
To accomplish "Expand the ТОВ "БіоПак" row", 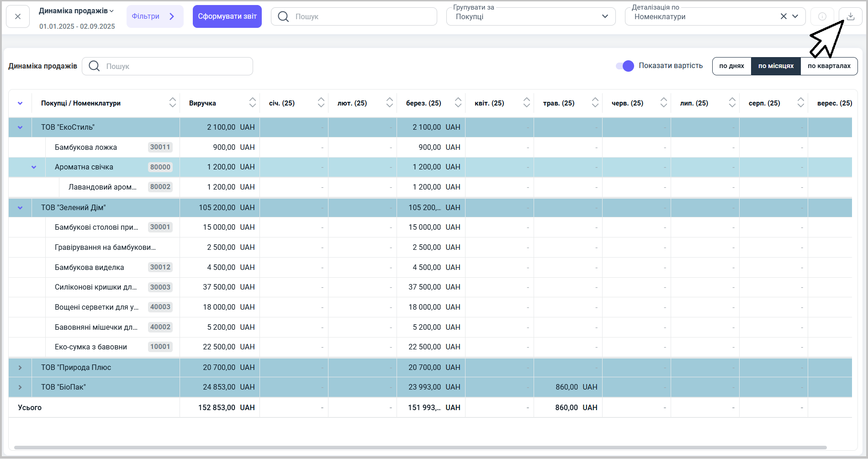I will click(x=20, y=387).
